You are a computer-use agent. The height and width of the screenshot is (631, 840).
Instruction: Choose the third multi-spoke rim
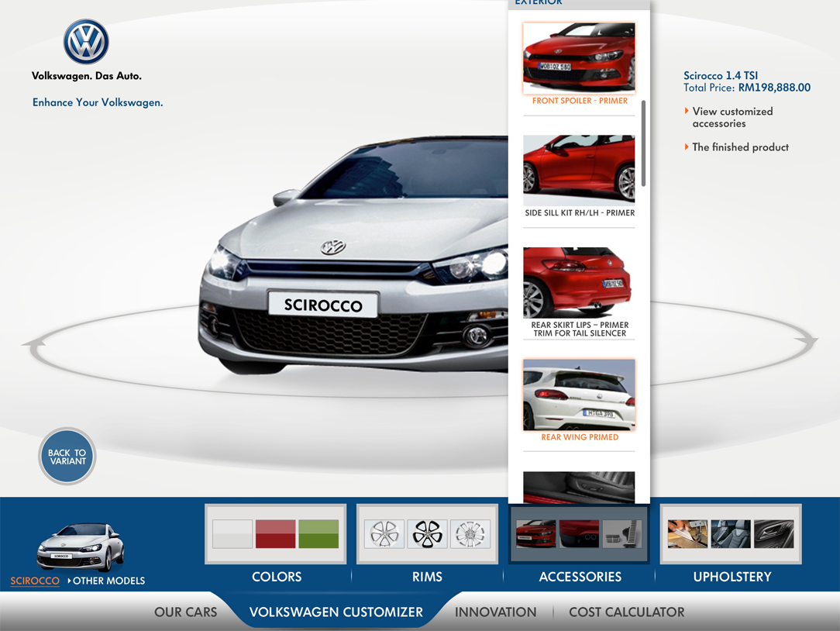point(470,533)
